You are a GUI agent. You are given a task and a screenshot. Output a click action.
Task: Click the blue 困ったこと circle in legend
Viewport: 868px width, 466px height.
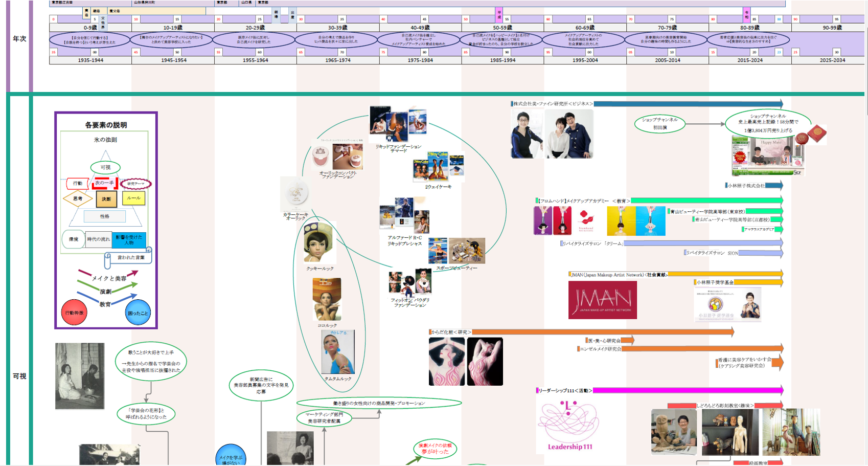point(138,313)
